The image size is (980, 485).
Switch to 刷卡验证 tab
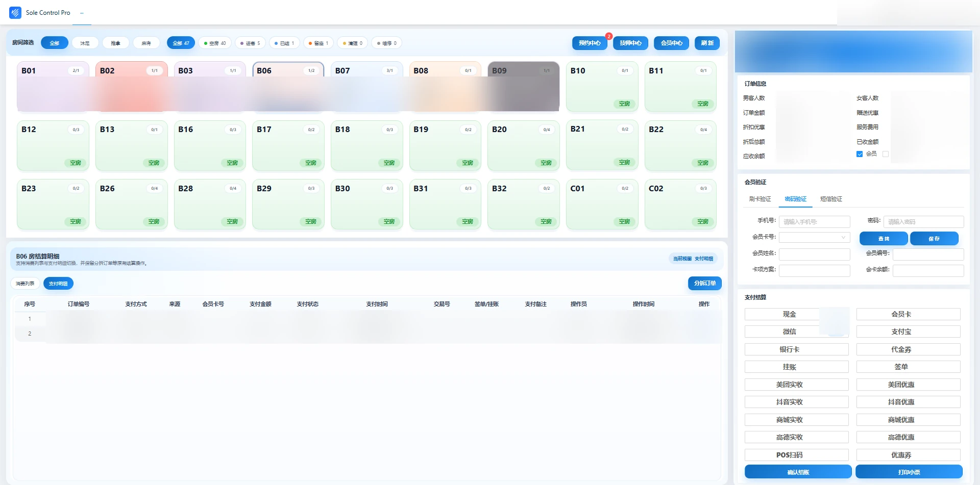760,199
